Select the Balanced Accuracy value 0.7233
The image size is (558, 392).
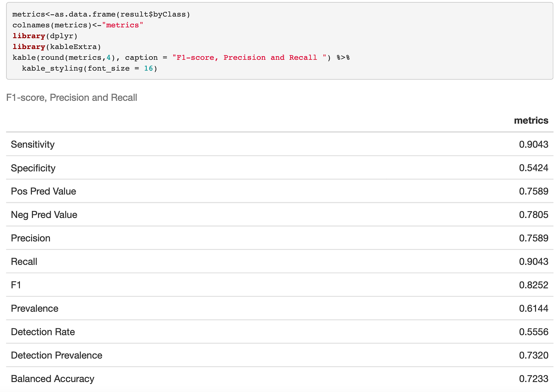pyautogui.click(x=534, y=379)
